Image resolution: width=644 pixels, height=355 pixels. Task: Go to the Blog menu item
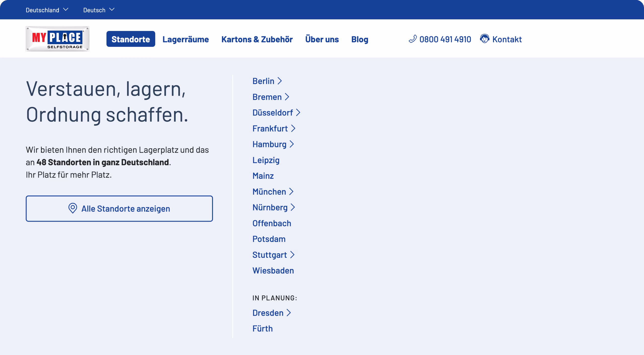pyautogui.click(x=360, y=39)
